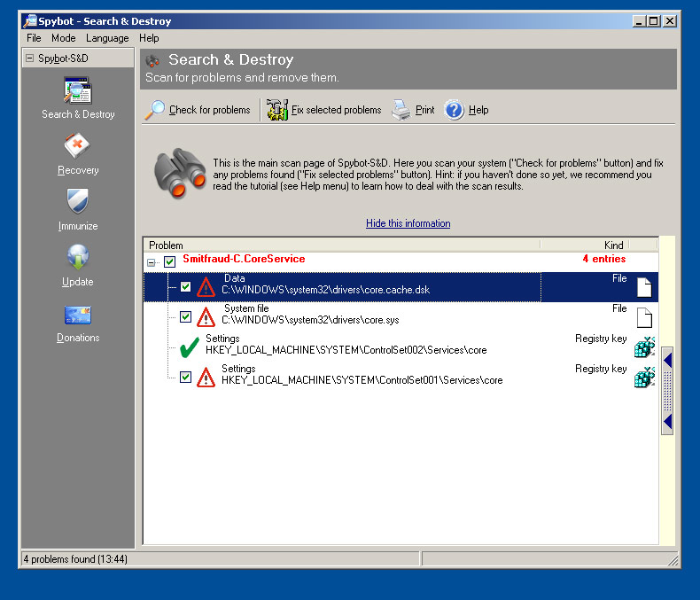Select the Smitfraud-C.CoreService entry name
The height and width of the screenshot is (600, 700).
click(x=244, y=259)
